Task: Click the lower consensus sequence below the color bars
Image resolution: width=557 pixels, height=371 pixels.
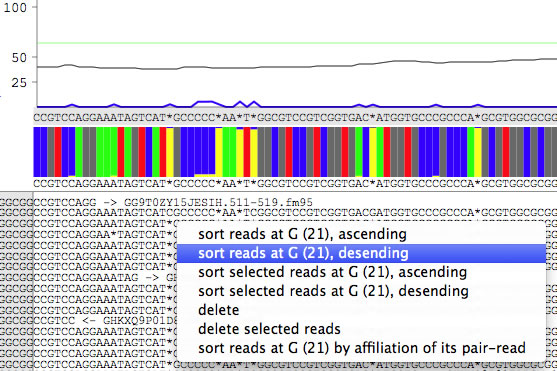Action: click(295, 184)
